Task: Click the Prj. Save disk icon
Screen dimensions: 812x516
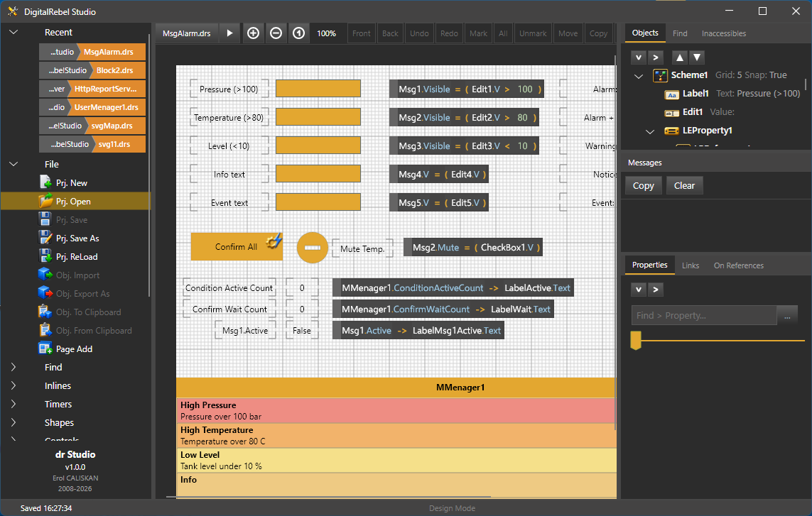Action: coord(45,219)
